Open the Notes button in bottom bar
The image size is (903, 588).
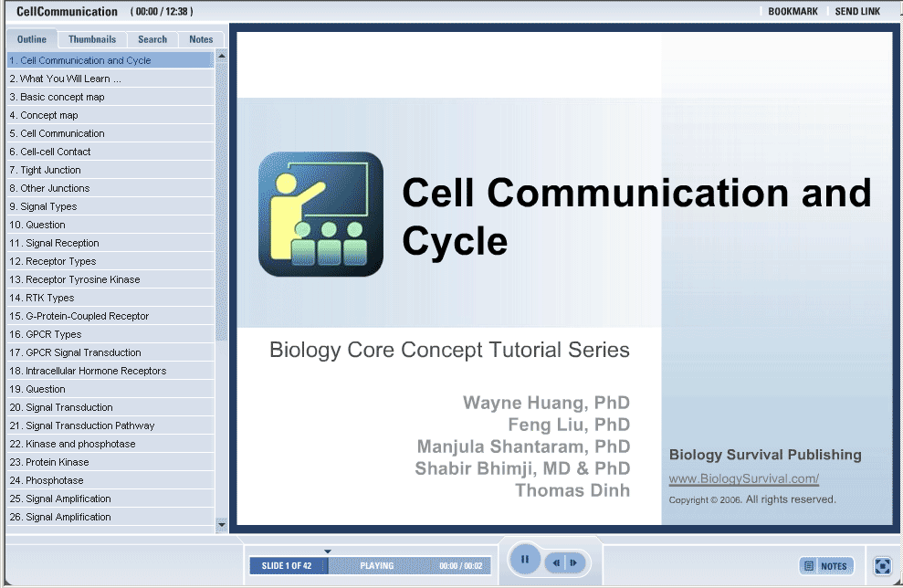pos(826,566)
